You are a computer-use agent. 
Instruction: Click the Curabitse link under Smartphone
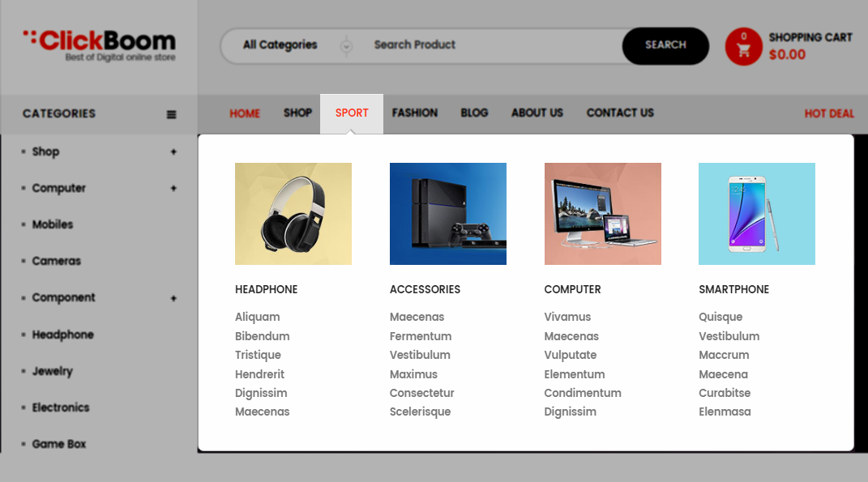pos(725,393)
